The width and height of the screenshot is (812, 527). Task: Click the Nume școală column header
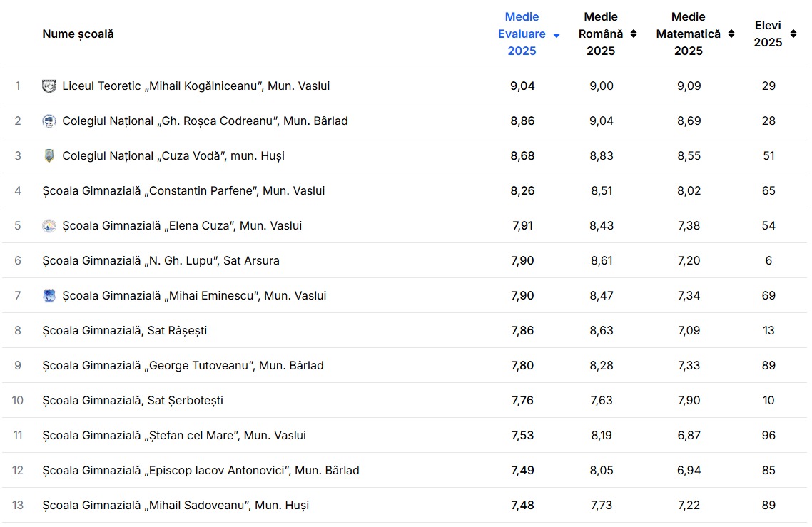coord(78,34)
